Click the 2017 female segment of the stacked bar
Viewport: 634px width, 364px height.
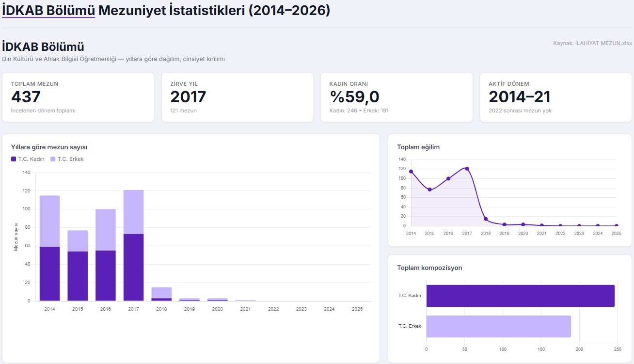134,267
